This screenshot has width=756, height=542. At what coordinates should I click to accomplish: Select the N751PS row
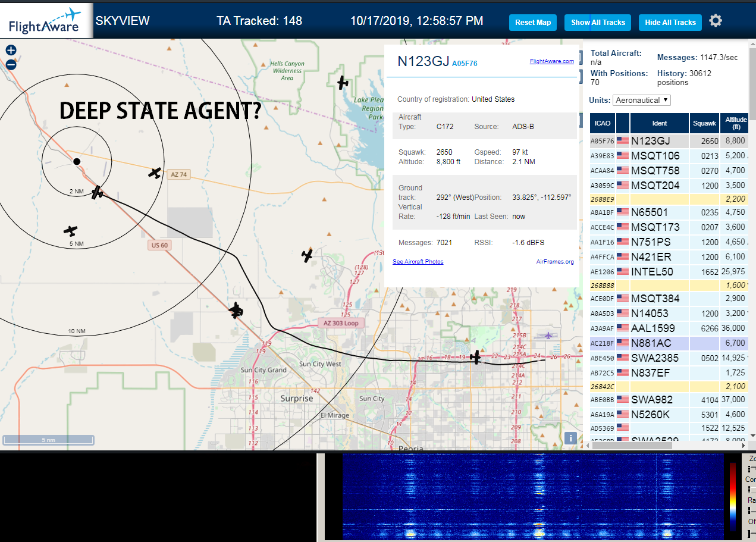[669, 242]
